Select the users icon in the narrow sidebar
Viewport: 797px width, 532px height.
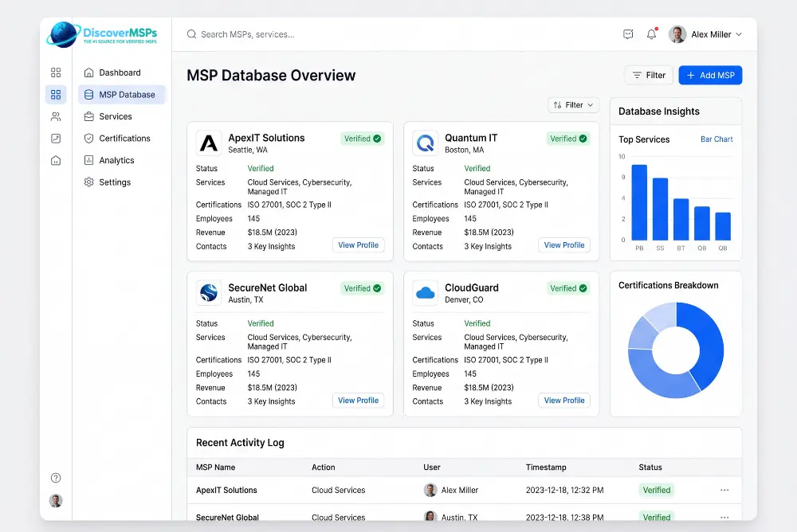[x=56, y=116]
